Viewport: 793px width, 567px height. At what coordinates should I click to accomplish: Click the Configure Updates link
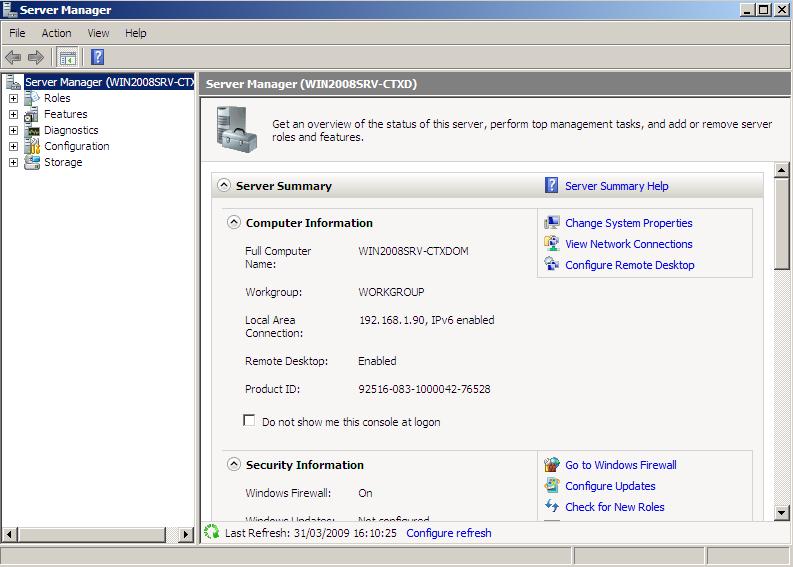tap(610, 486)
